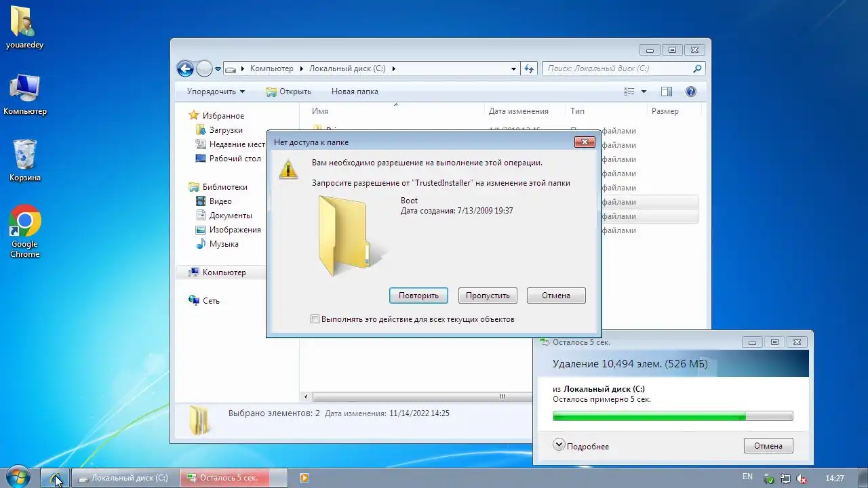The image size is (868, 488).
Task: Click the EN language indicator
Action: pyautogui.click(x=747, y=477)
